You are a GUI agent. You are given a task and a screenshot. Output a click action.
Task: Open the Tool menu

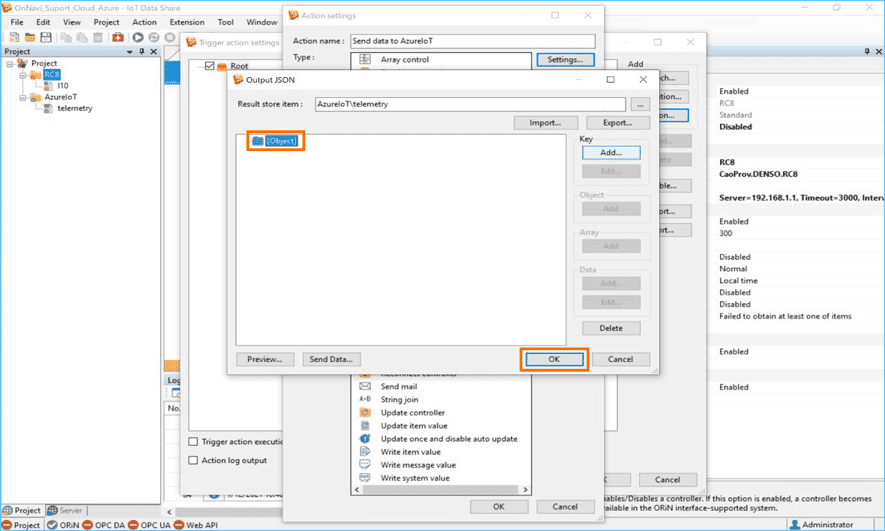(x=226, y=22)
